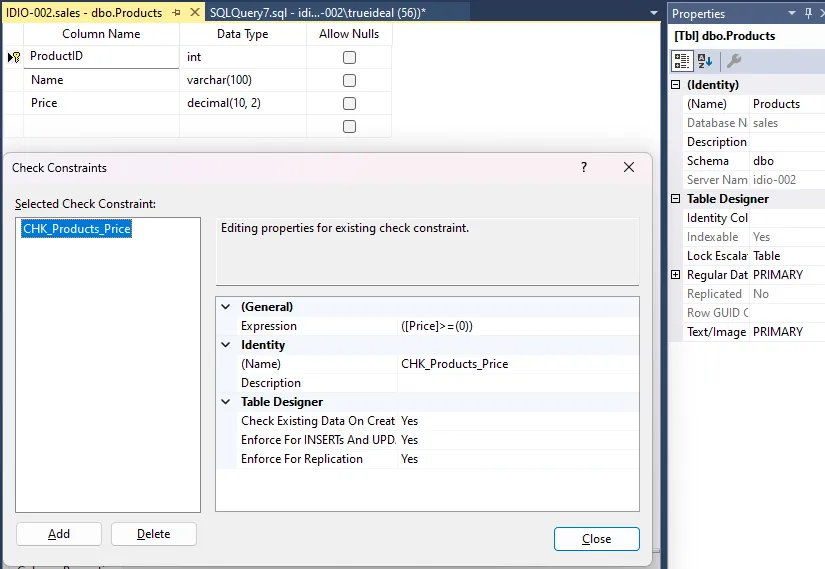Click the Delete button
Viewport: 825px width, 569px height.
pos(154,534)
